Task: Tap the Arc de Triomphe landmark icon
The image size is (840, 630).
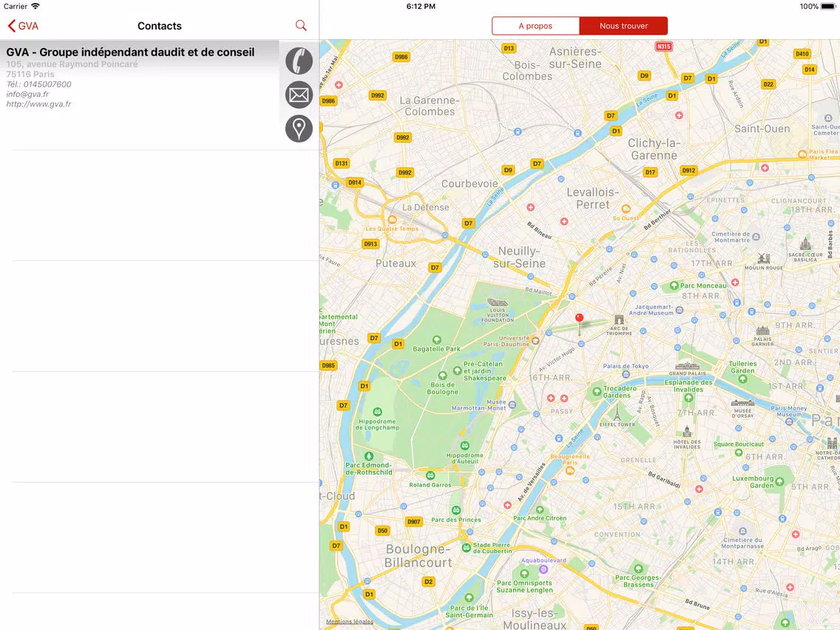Action: (620, 320)
